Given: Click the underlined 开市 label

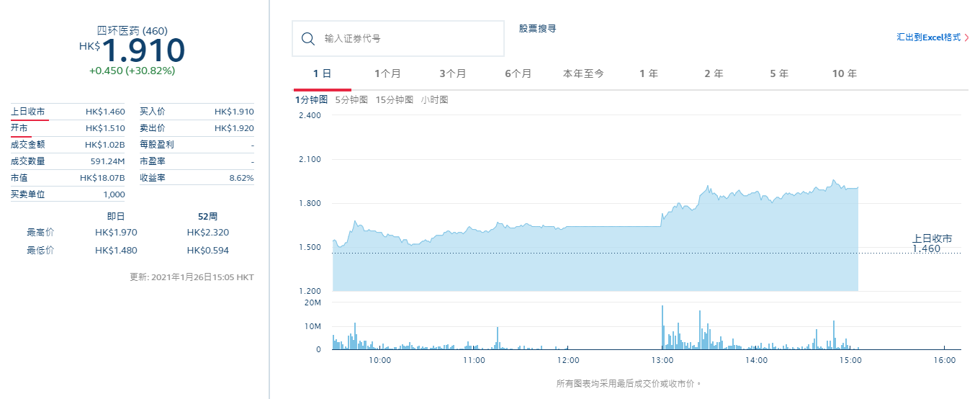Looking at the screenshot, I should point(19,128).
